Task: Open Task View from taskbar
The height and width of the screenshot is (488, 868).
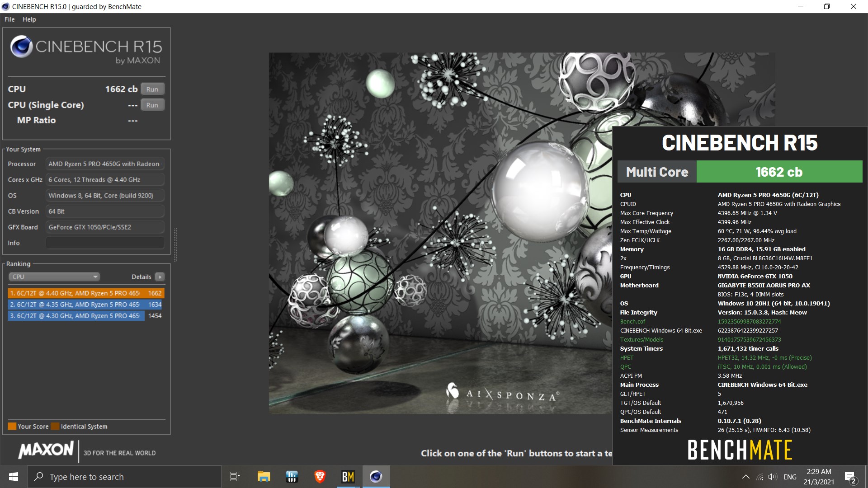Action: click(235, 477)
